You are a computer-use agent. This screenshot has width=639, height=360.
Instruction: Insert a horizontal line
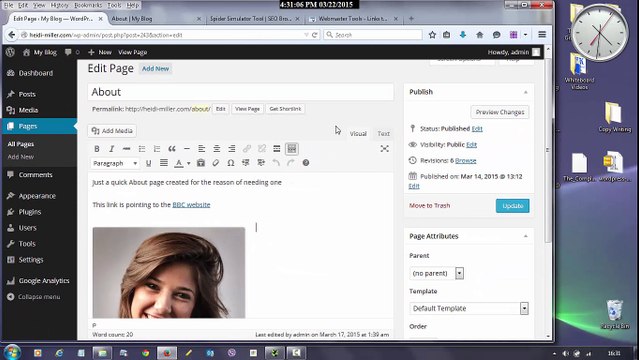(187, 149)
